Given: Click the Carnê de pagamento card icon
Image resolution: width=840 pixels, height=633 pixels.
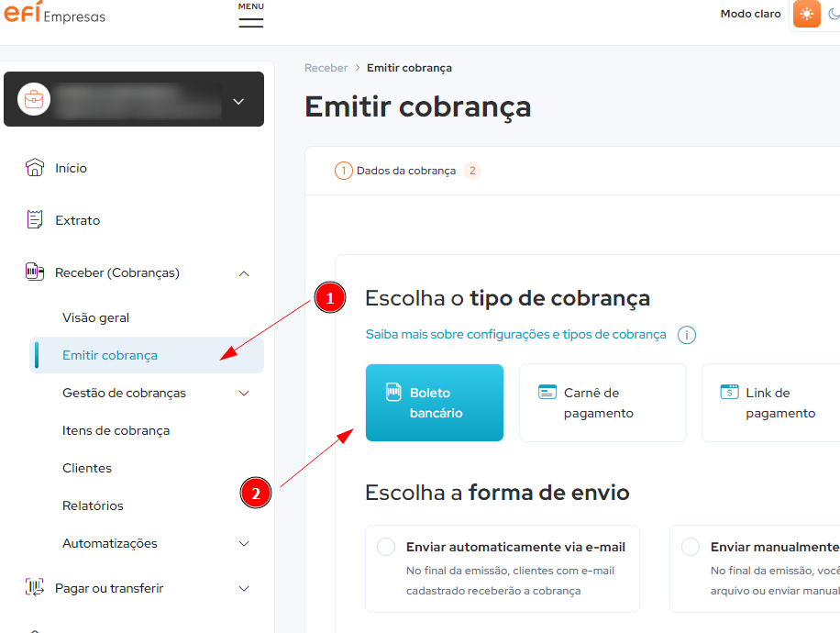Looking at the screenshot, I should [547, 391].
